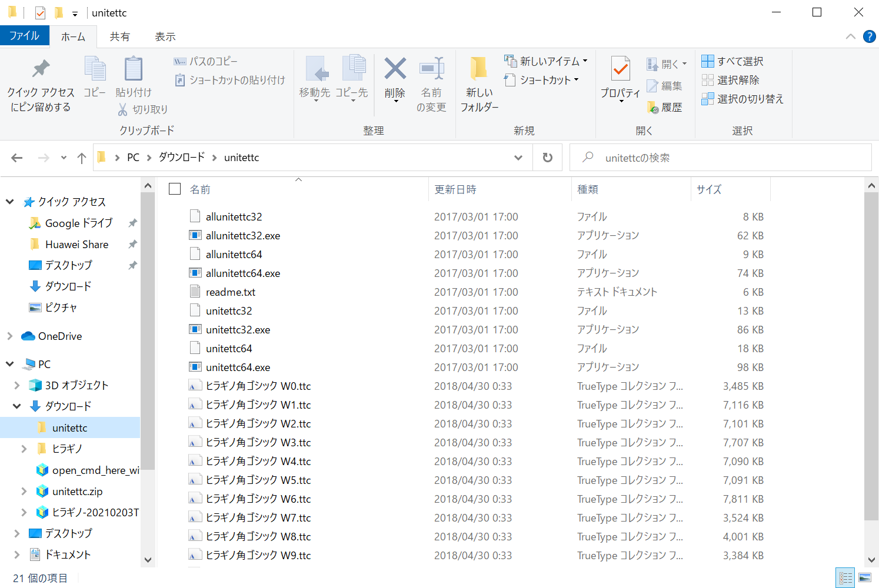This screenshot has width=879, height=588.
Task: Collapse the Quick Access tree node
Action: [10, 202]
